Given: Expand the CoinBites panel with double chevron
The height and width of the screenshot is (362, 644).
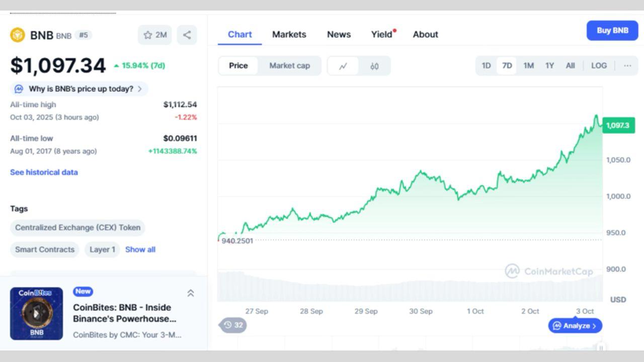Looking at the screenshot, I should pos(191,293).
